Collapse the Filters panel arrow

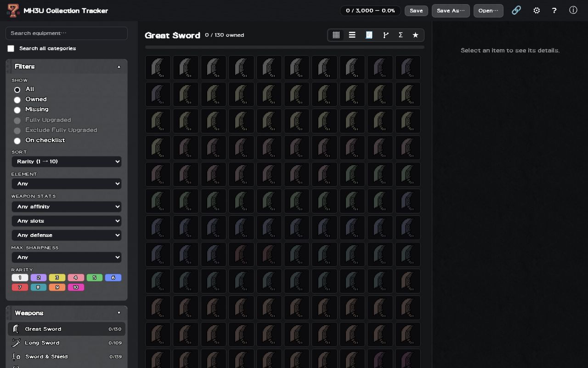[119, 67]
